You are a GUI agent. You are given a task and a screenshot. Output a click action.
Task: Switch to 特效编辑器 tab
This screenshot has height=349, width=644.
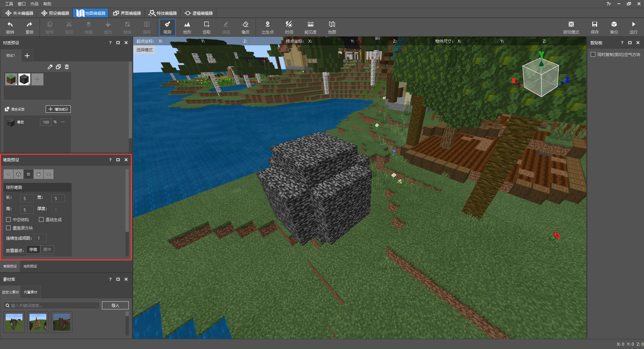click(x=163, y=13)
